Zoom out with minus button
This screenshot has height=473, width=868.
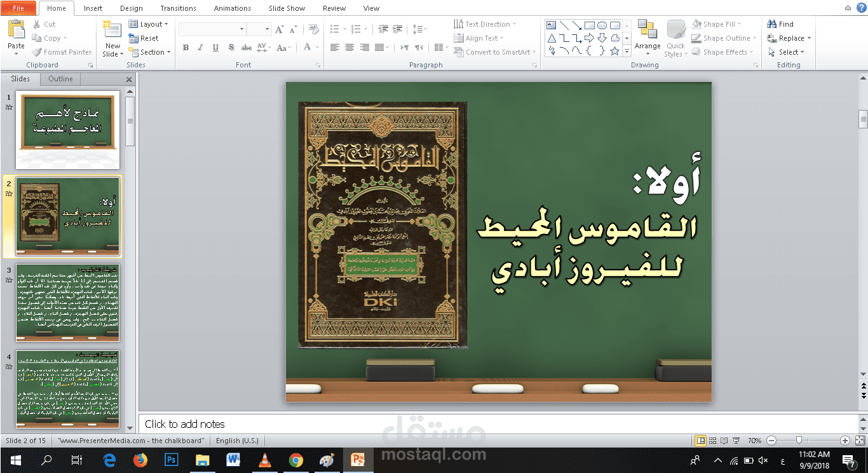pyautogui.click(x=771, y=441)
